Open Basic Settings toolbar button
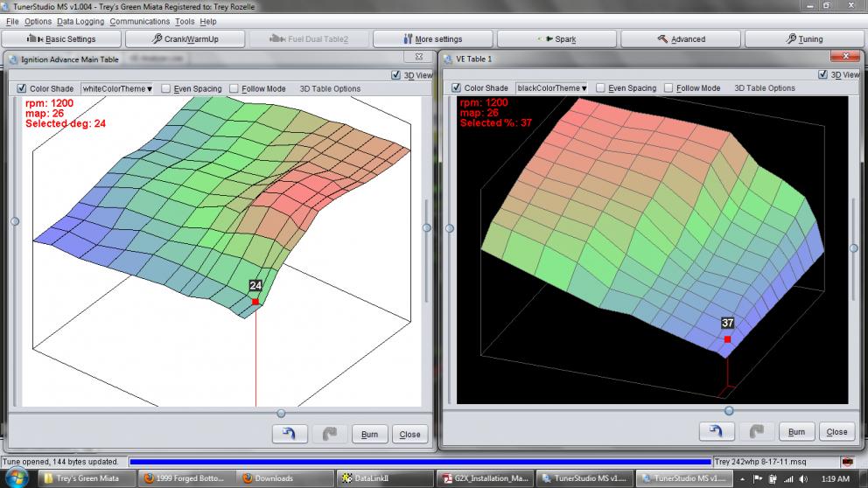 coord(61,39)
